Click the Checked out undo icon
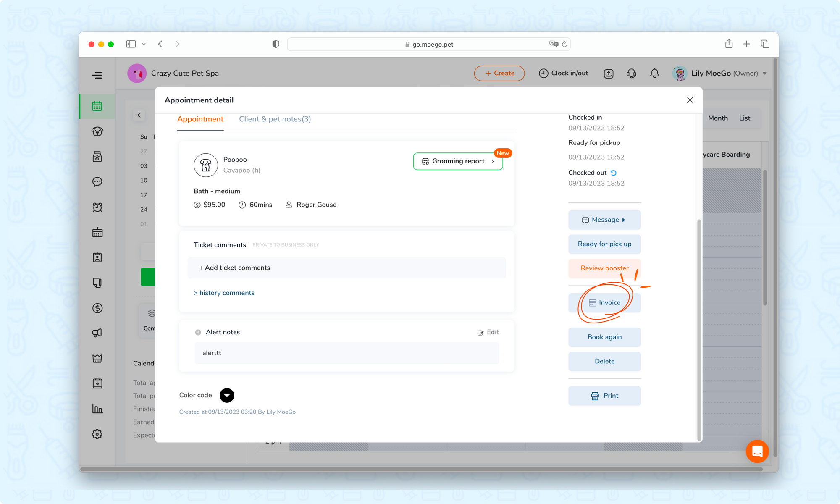Image resolution: width=840 pixels, height=504 pixels. (x=614, y=173)
